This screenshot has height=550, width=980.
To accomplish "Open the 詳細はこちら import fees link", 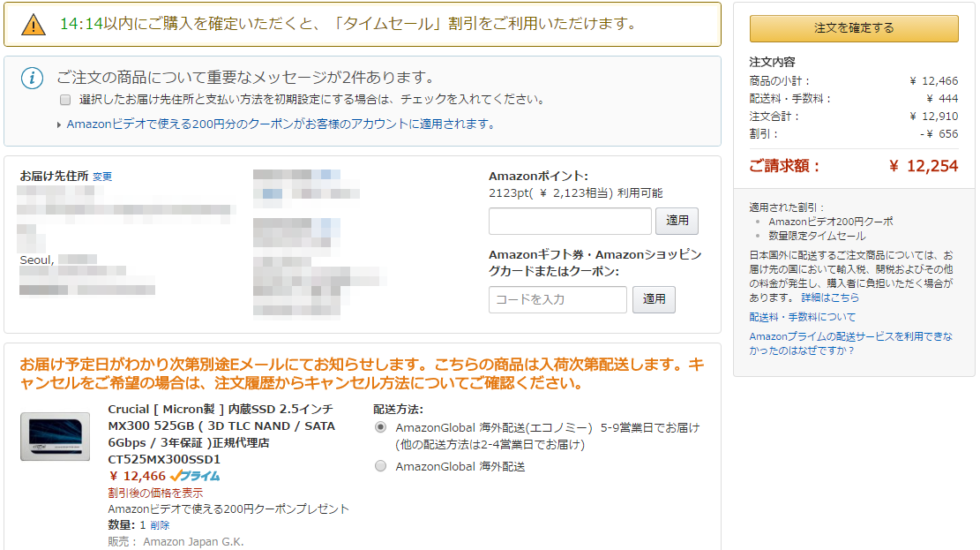I will pyautogui.click(x=830, y=298).
